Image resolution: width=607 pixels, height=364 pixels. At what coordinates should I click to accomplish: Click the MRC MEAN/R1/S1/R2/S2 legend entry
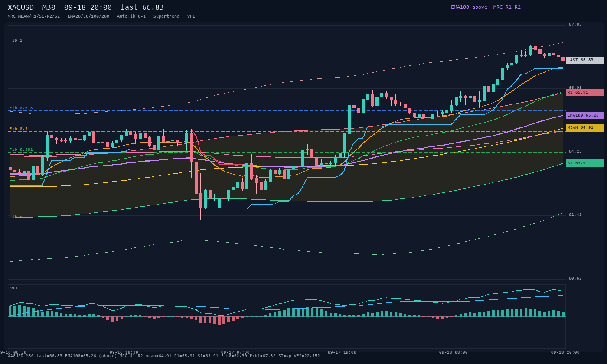[x=34, y=16]
